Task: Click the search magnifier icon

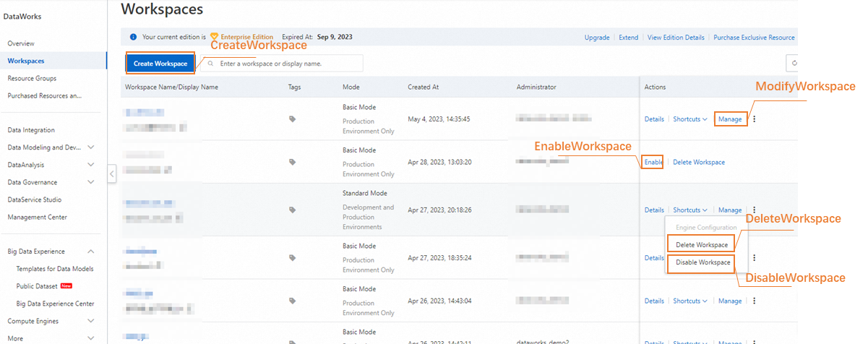Action: point(210,64)
